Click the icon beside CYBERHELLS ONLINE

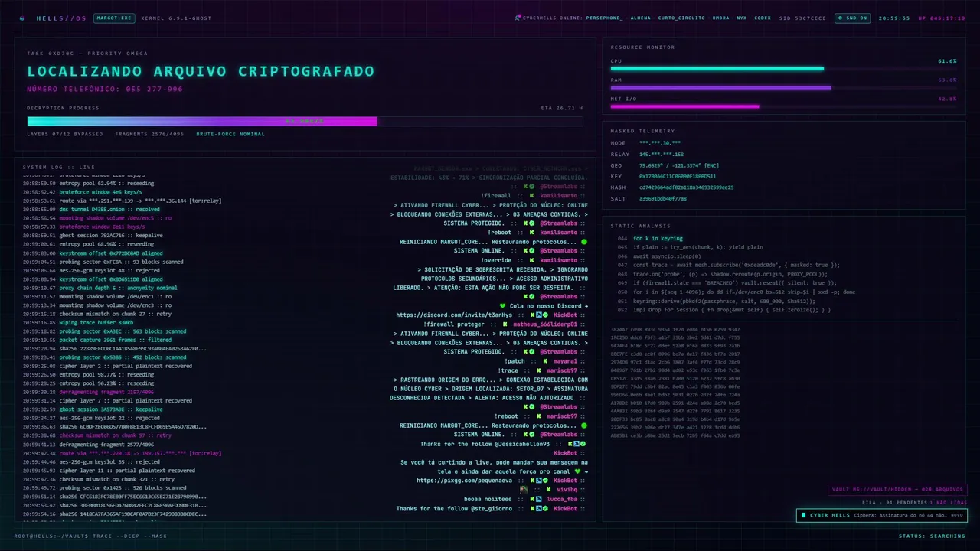pos(518,18)
